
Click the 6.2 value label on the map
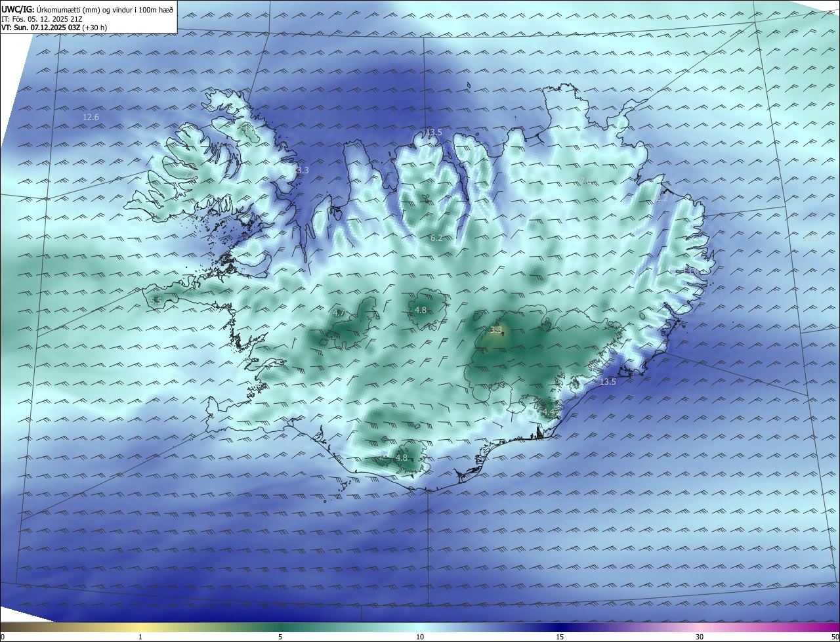(x=436, y=238)
